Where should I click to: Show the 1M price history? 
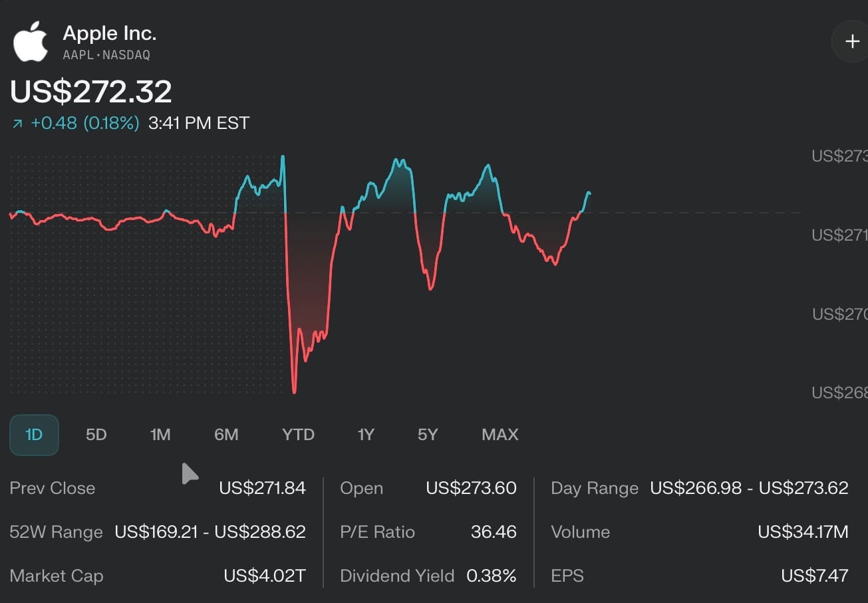click(160, 435)
